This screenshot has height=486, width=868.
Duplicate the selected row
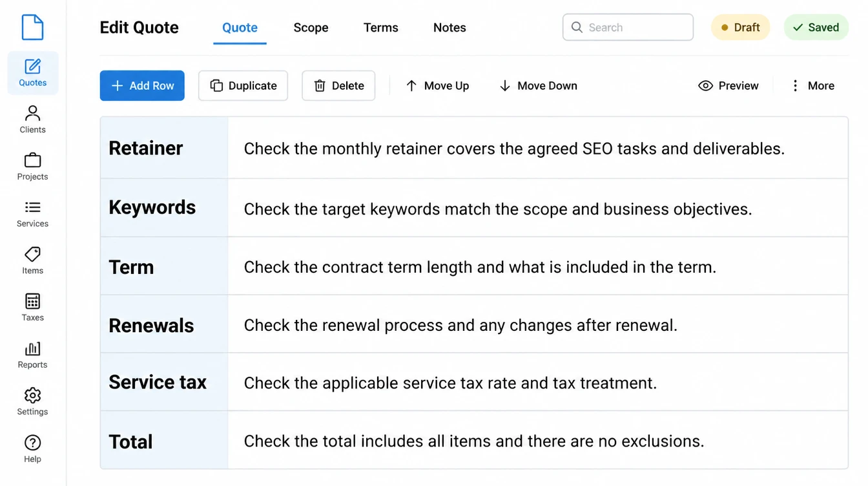[243, 85]
